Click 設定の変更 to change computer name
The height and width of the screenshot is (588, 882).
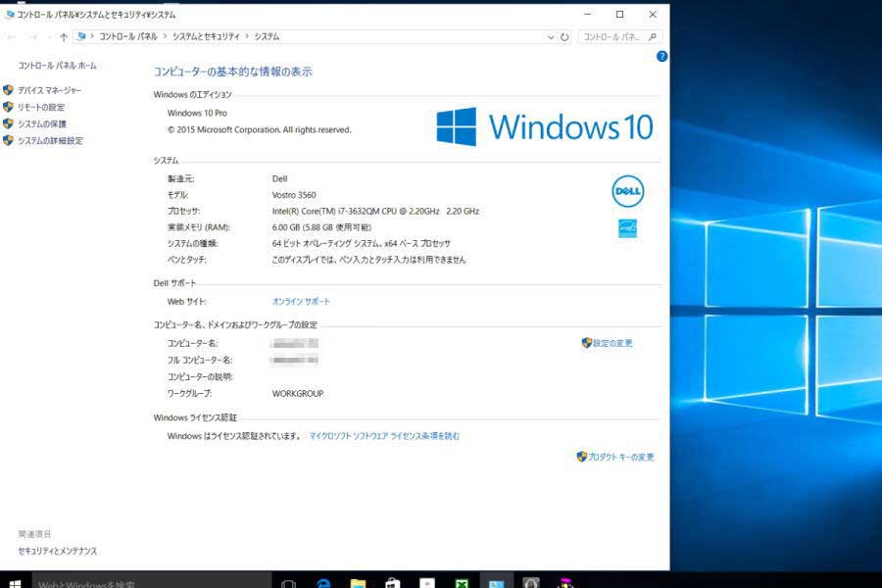point(612,343)
